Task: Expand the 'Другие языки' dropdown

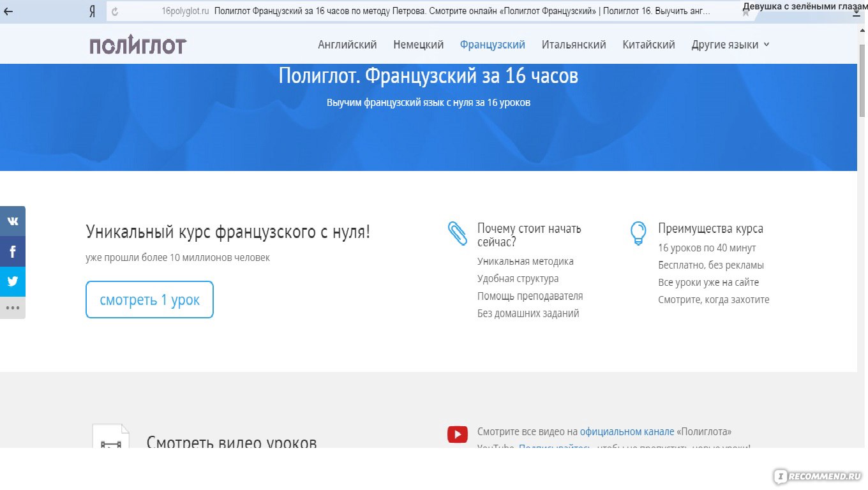Action: click(730, 45)
